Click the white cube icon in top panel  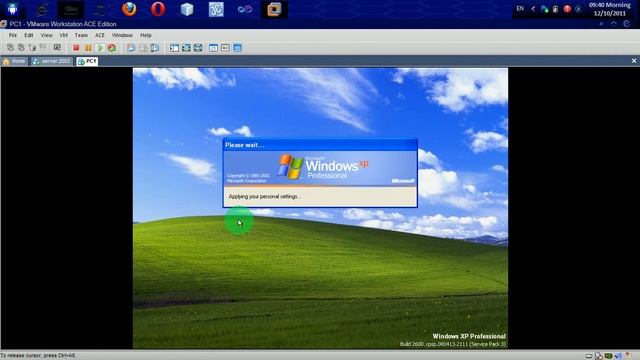(187, 9)
